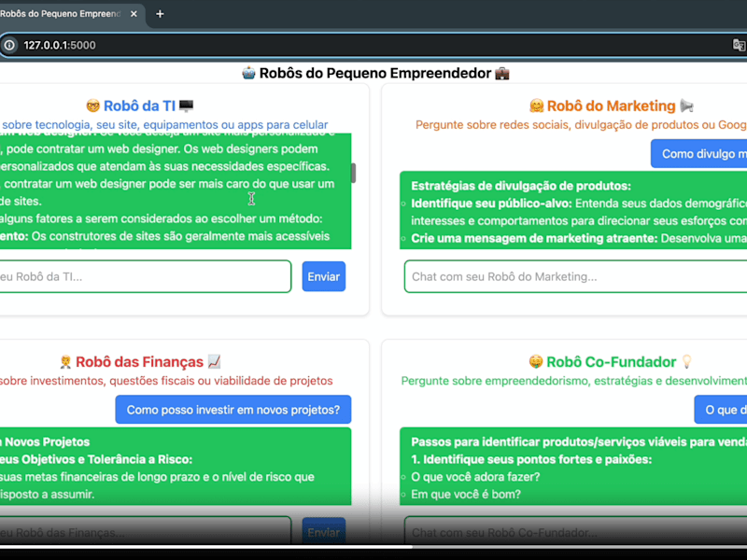
Task: Send message to Robô das Finanças
Action: (323, 532)
